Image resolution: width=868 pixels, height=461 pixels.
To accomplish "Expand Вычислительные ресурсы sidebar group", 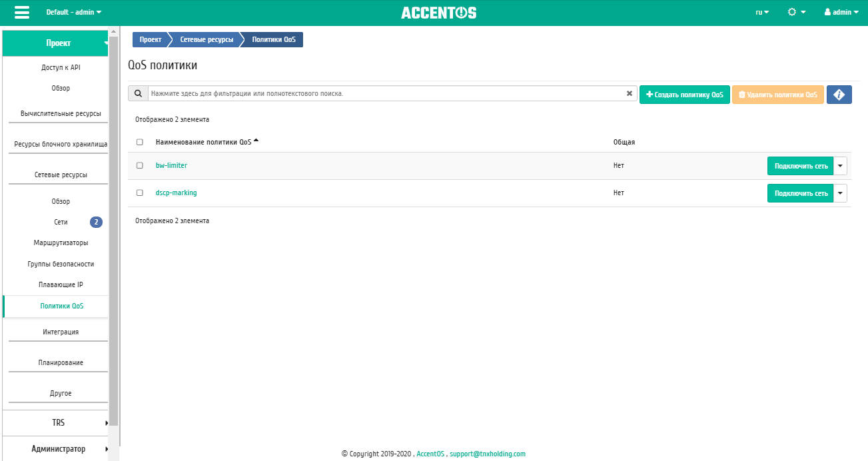I will (61, 113).
